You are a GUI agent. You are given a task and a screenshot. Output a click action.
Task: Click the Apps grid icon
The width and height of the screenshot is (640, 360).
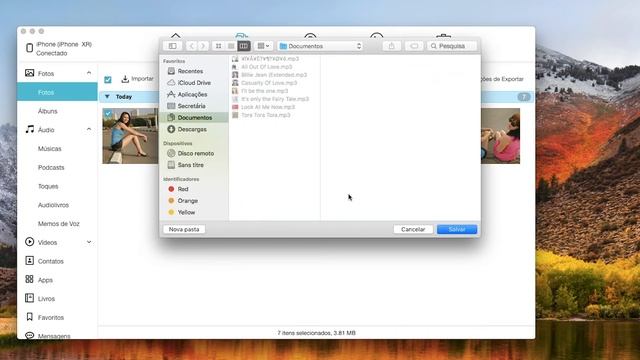29,279
